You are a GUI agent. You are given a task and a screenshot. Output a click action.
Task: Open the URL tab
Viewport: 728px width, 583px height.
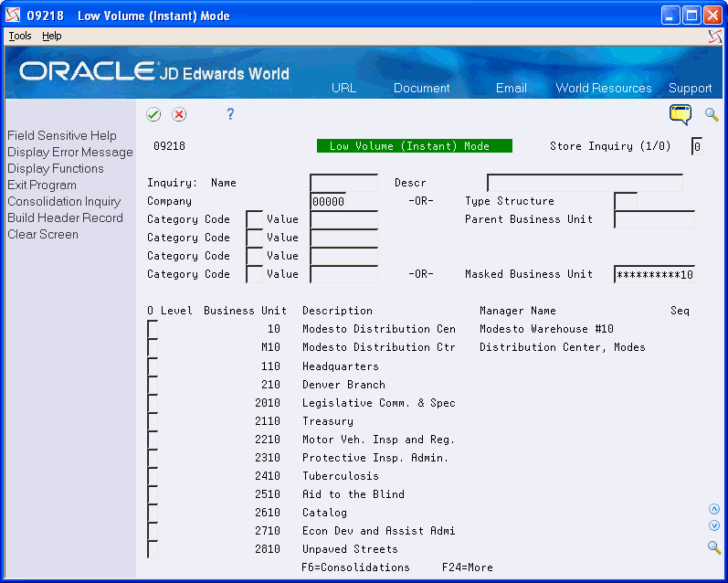click(x=343, y=88)
